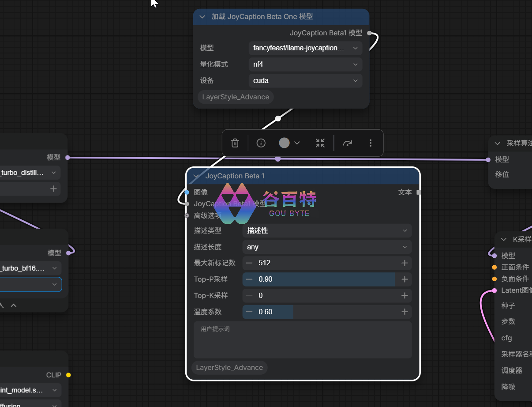
Task: Collapse selected node via toolbar arrows icon
Action: point(320,143)
